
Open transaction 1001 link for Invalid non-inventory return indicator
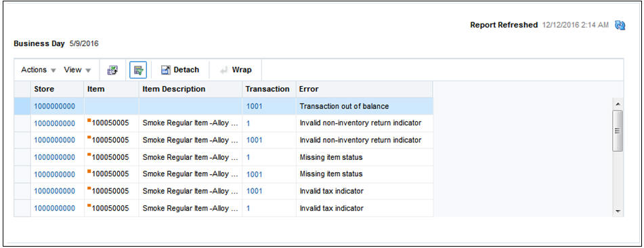254,140
